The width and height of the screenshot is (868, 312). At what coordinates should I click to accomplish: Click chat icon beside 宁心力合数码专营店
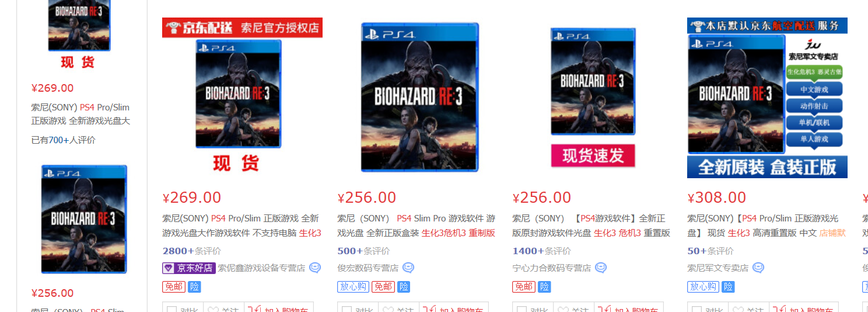601,268
